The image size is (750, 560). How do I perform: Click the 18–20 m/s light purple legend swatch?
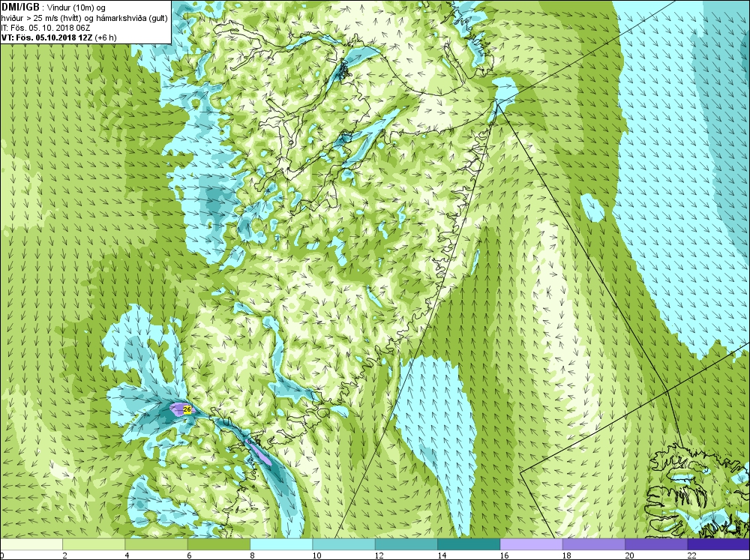point(593,544)
